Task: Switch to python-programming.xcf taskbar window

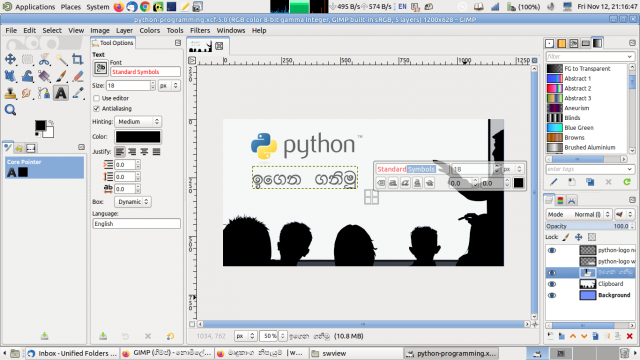Action: (x=452, y=353)
